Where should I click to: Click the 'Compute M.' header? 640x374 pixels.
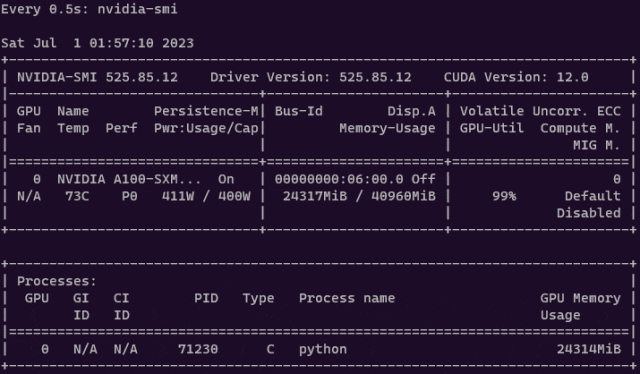click(x=580, y=128)
